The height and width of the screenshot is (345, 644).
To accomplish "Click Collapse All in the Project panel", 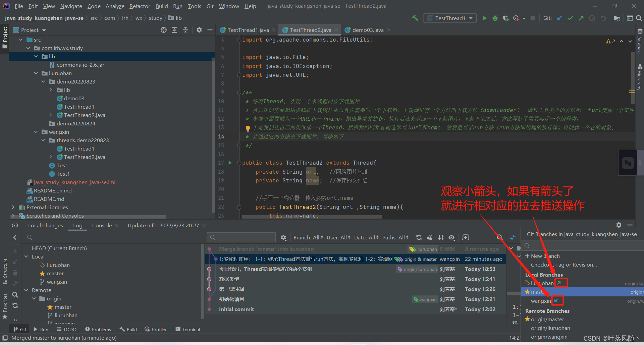I will pos(185,30).
